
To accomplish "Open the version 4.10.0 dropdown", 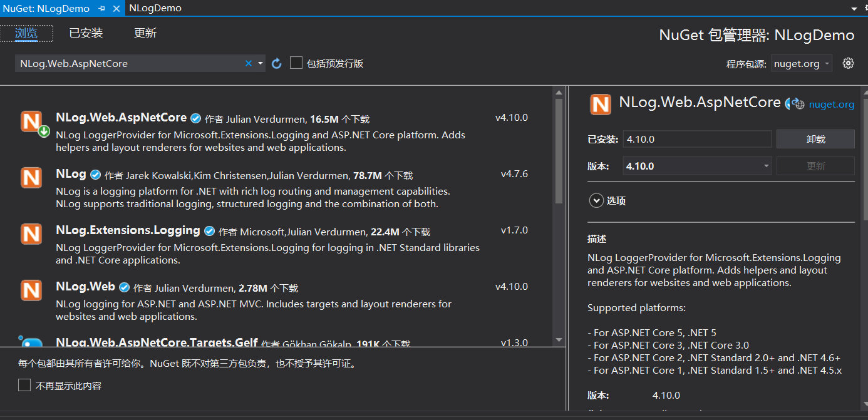I will 698,166.
